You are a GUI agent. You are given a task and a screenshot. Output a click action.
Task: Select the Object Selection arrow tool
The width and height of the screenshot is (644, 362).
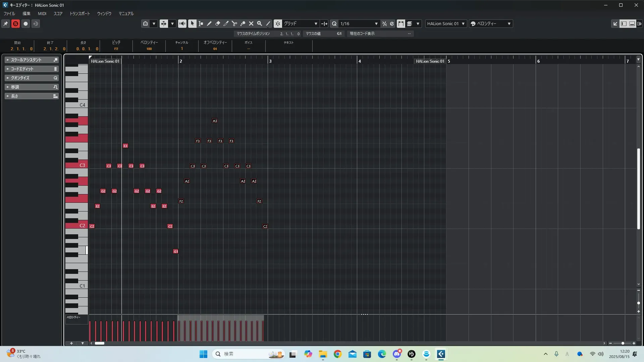[192, 23]
